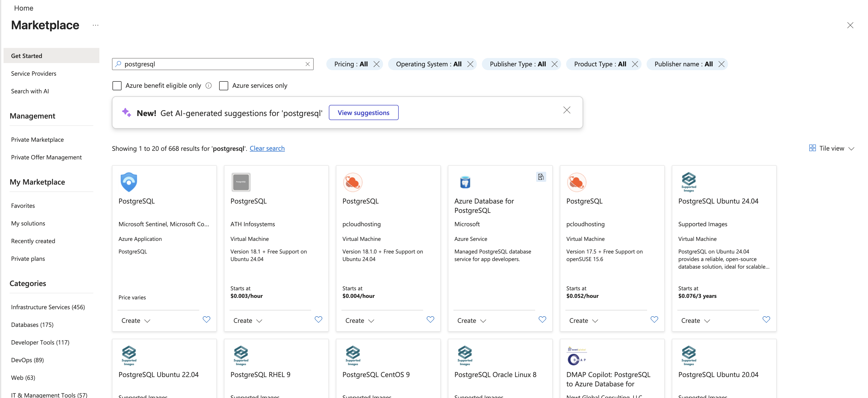Clear the postgresql search box text
The image size is (868, 398).
tap(307, 64)
